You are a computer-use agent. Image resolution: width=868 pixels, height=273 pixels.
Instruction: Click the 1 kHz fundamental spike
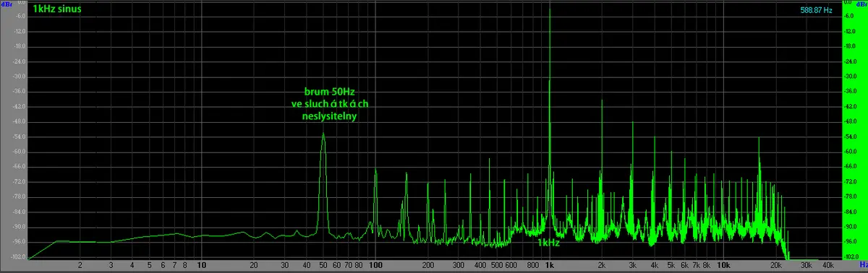pyautogui.click(x=550, y=108)
